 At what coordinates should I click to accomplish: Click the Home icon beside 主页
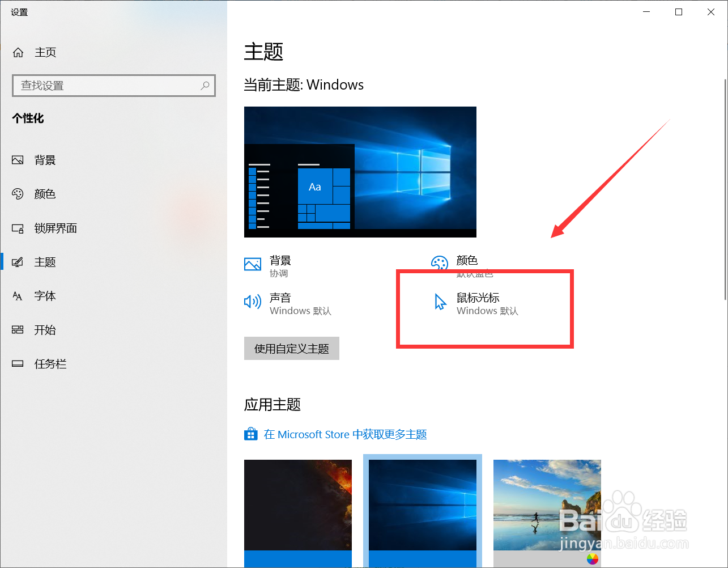click(x=18, y=52)
